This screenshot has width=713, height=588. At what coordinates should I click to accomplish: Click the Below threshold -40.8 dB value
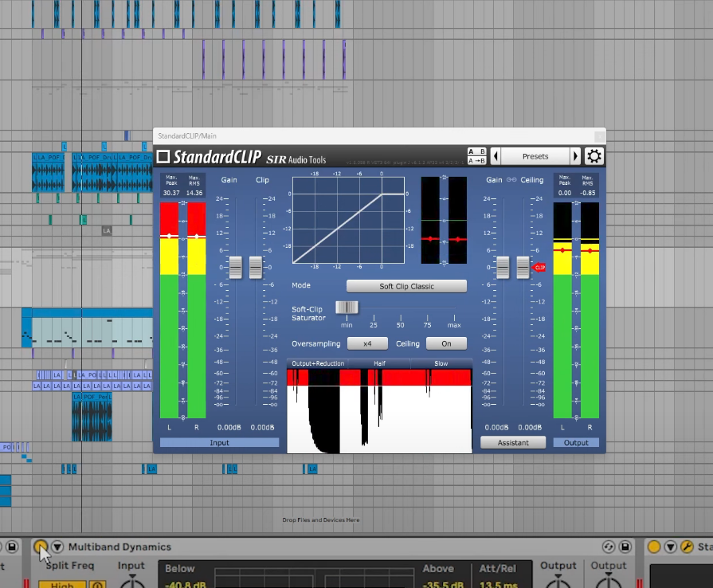click(x=186, y=585)
